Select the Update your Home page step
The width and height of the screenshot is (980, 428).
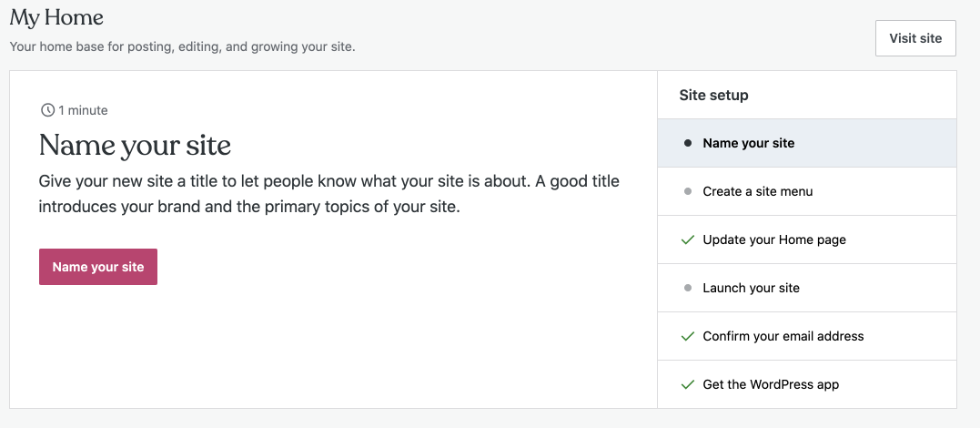773,239
